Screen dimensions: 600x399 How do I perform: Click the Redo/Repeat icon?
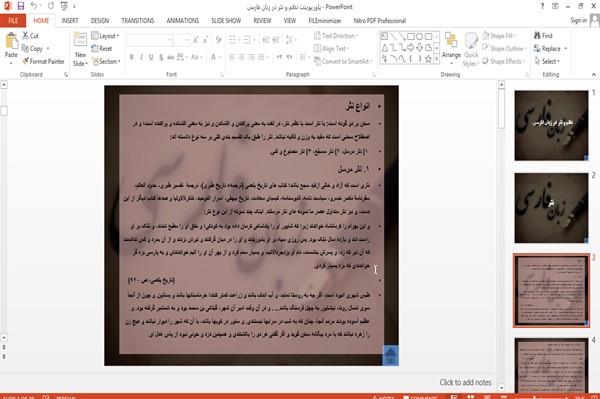[x=51, y=6]
